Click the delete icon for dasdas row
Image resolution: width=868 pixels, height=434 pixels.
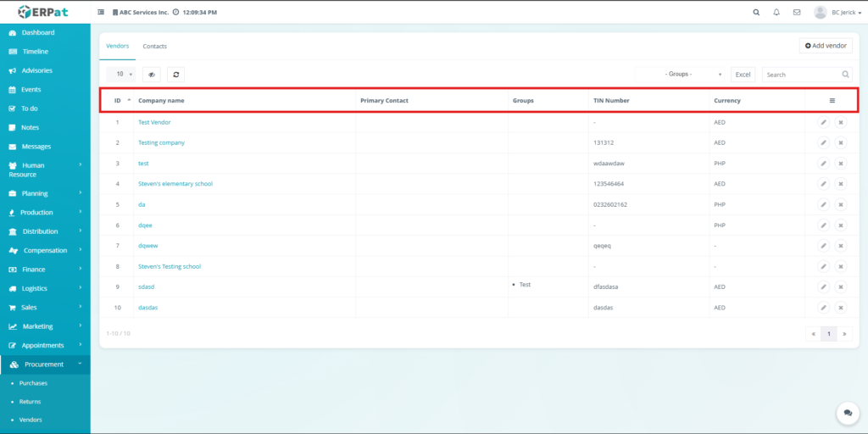841,308
